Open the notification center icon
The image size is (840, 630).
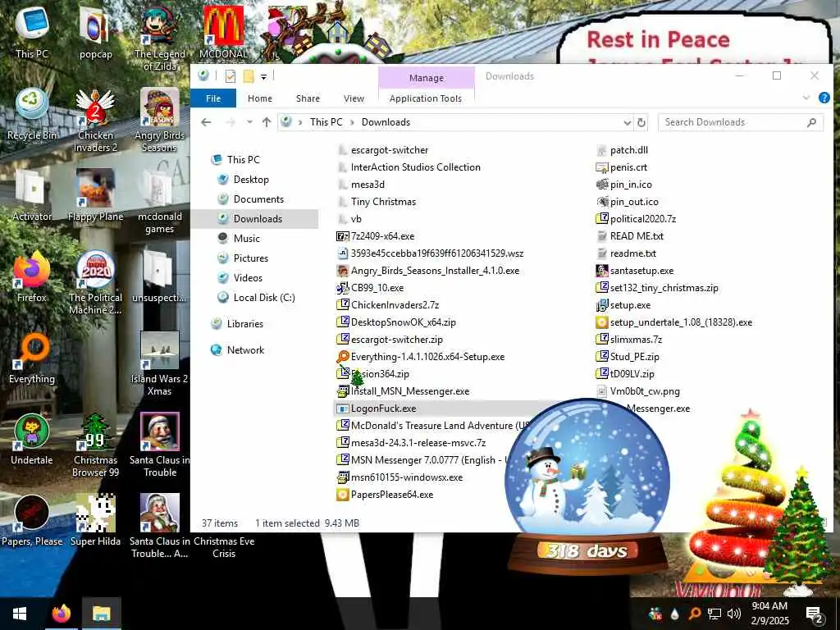[815, 614]
